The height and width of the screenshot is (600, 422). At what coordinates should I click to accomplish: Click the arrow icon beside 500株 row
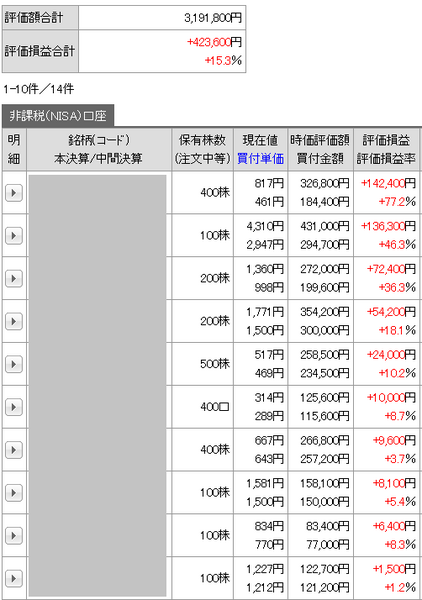click(x=14, y=364)
